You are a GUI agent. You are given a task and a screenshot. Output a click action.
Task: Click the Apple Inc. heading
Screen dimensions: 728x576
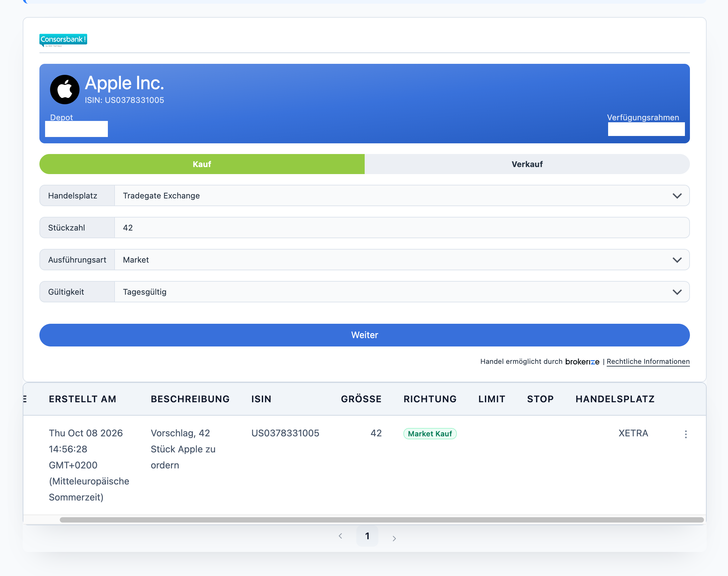click(124, 83)
